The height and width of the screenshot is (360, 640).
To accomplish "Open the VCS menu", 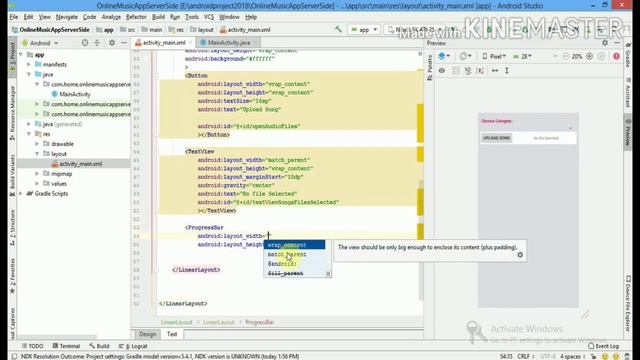I will click(x=209, y=17).
